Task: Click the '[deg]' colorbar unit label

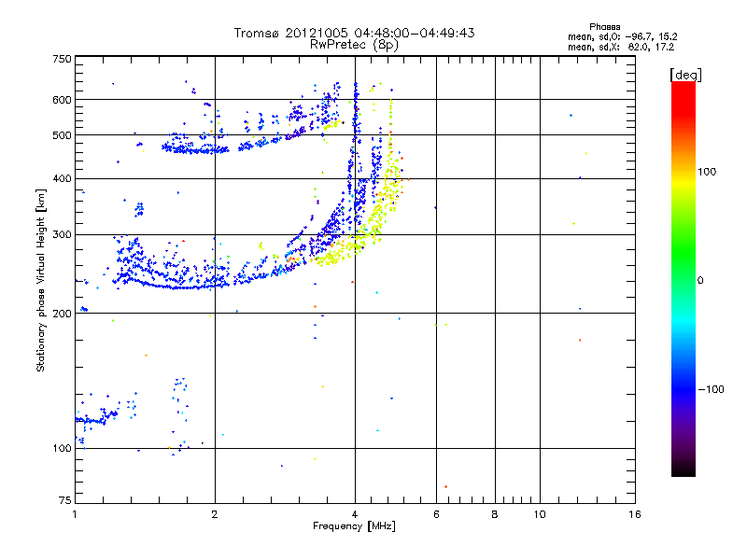Action: 685,75
